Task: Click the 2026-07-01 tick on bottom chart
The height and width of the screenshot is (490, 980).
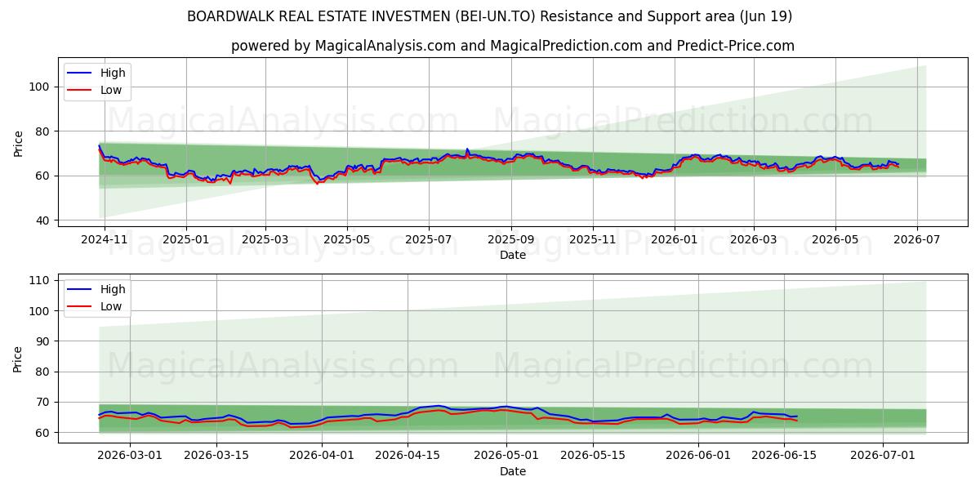Action: [883, 456]
